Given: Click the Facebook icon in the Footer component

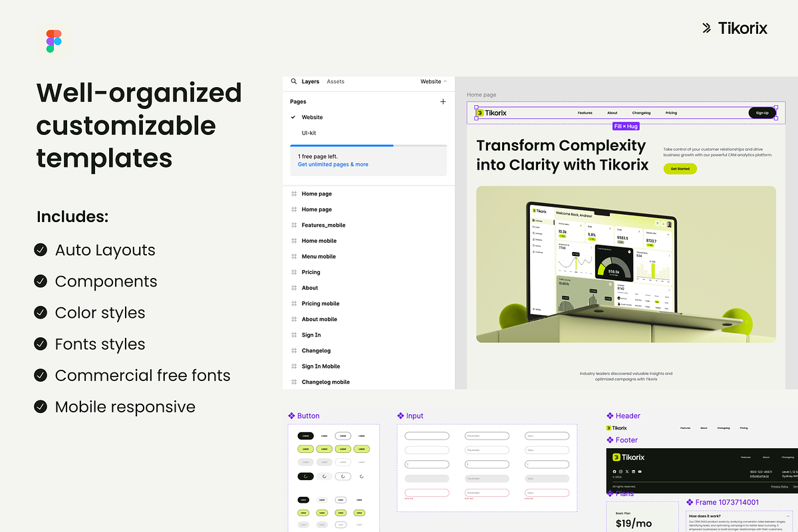Looking at the screenshot, I should point(614,471).
